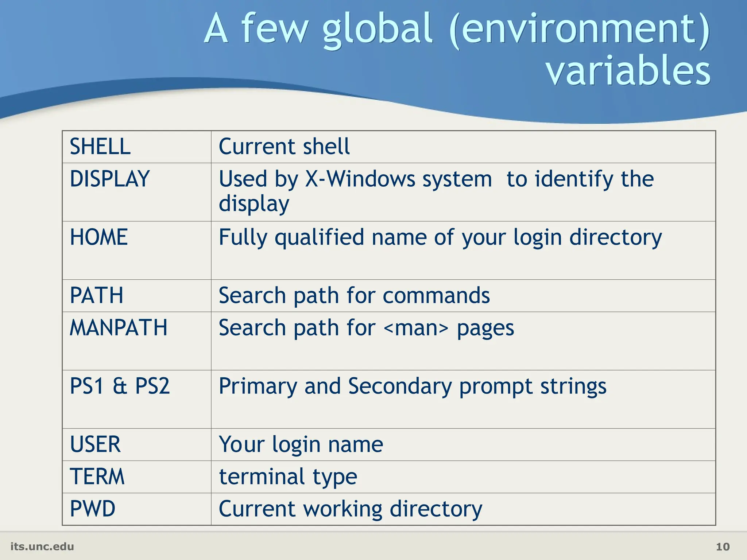Click the X-Windows system description text
Screen dimensions: 747x560
tap(436, 190)
